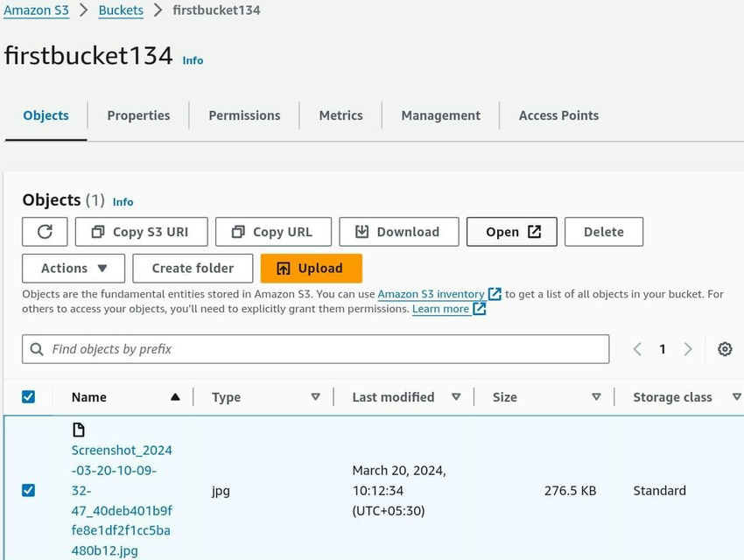Open the Management tab
The image size is (744, 560).
(440, 115)
